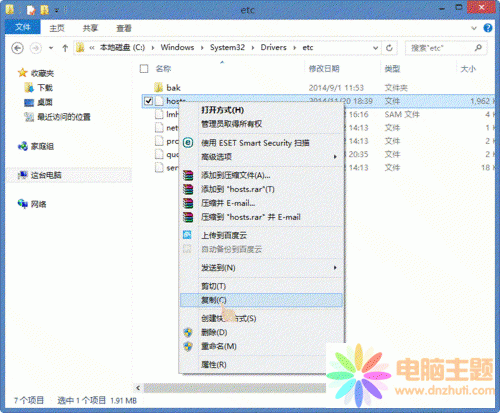The height and width of the screenshot is (413, 500).
Task: Uncheck the hosts file checkbox
Action: pyautogui.click(x=148, y=101)
